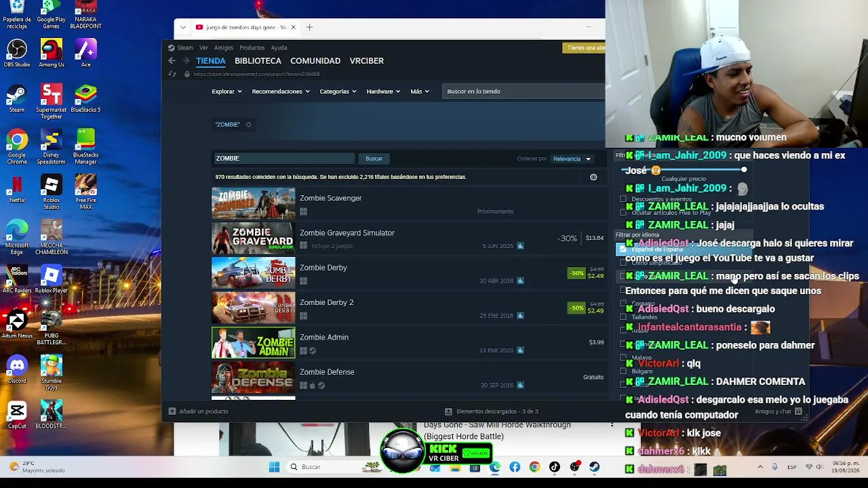Open BlueStacks 5 desktop icon

[x=85, y=98]
